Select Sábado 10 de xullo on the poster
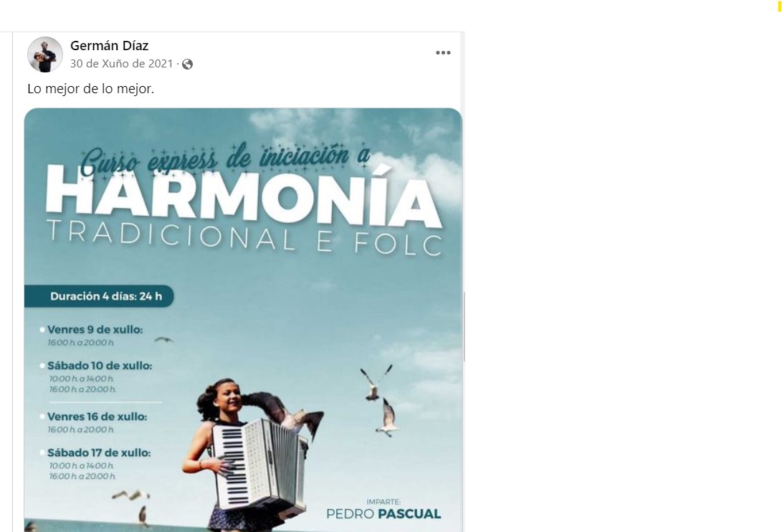782x532 pixels. tap(100, 366)
